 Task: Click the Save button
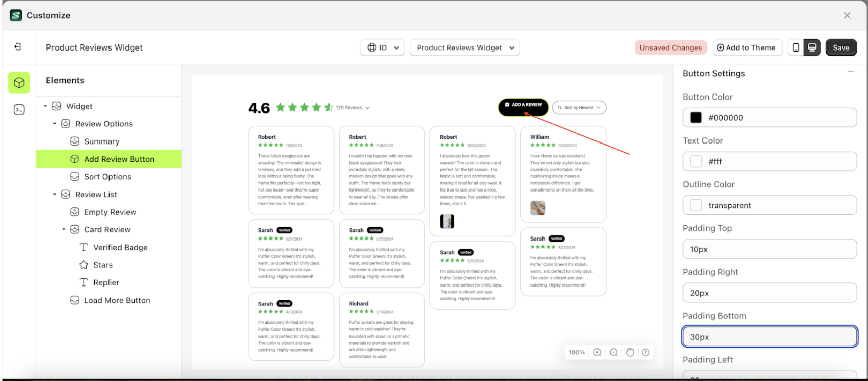click(x=841, y=47)
